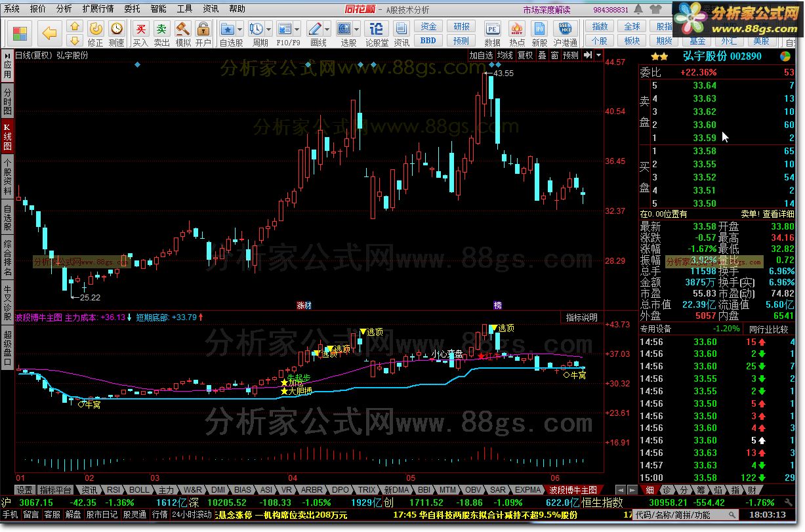Open dropdown arrow next to F10/F9
Image resolution: width=805 pixels, height=532 pixels.
(x=297, y=30)
